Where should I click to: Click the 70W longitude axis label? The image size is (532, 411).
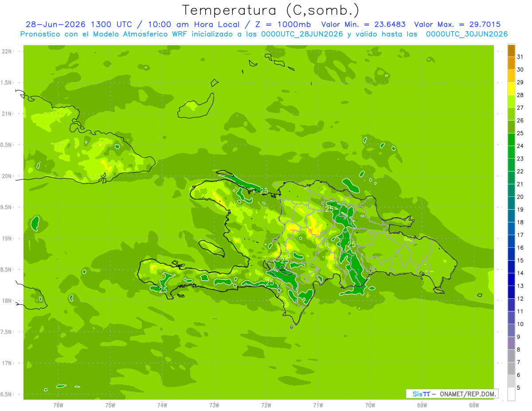(370, 405)
